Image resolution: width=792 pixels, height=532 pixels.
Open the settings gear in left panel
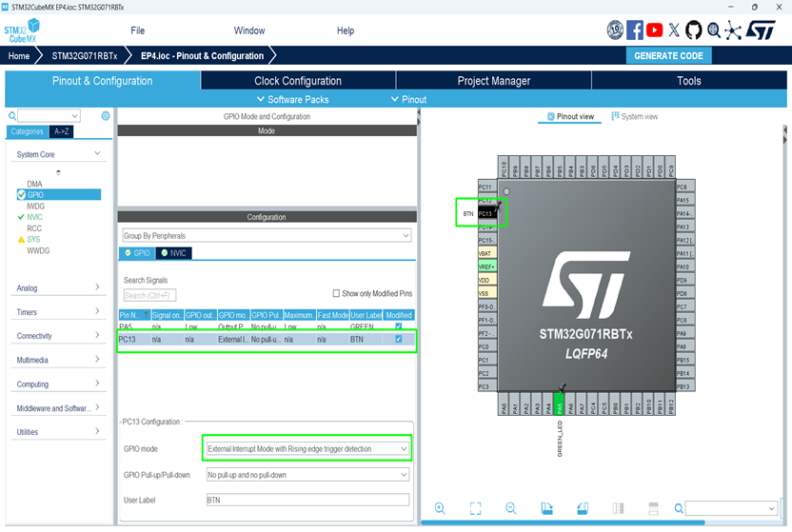(x=106, y=116)
